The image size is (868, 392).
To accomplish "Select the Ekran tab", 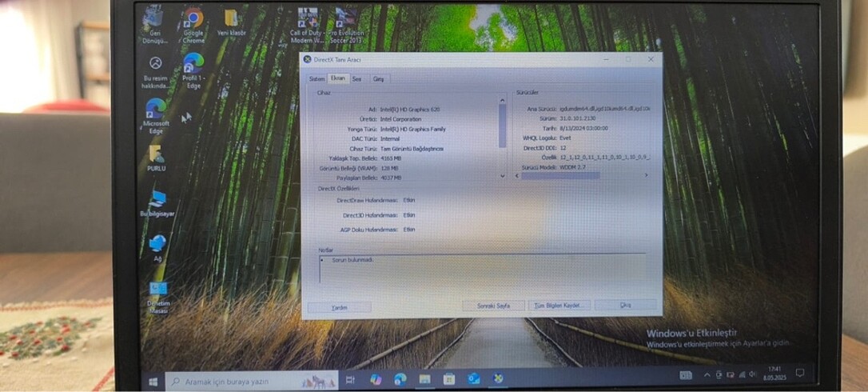I will [337, 78].
